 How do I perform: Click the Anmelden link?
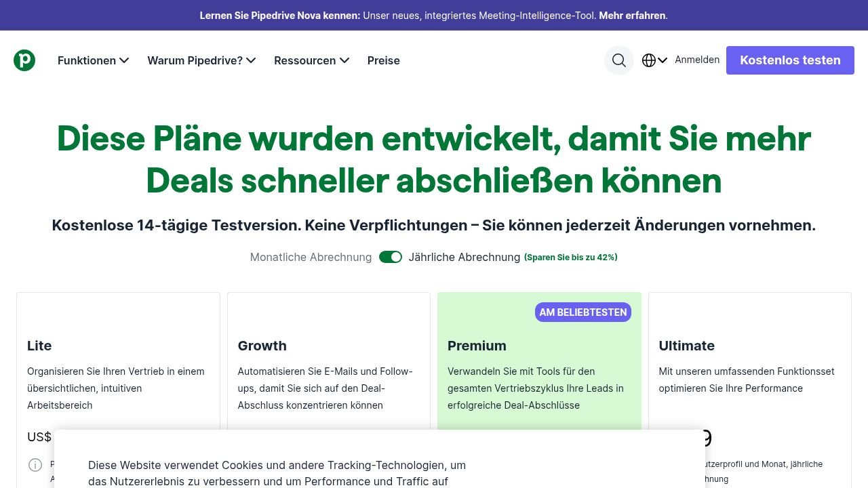697,60
